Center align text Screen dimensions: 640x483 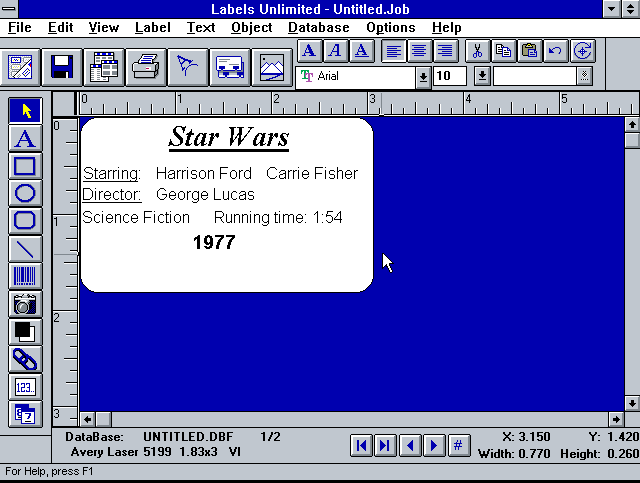click(x=419, y=51)
